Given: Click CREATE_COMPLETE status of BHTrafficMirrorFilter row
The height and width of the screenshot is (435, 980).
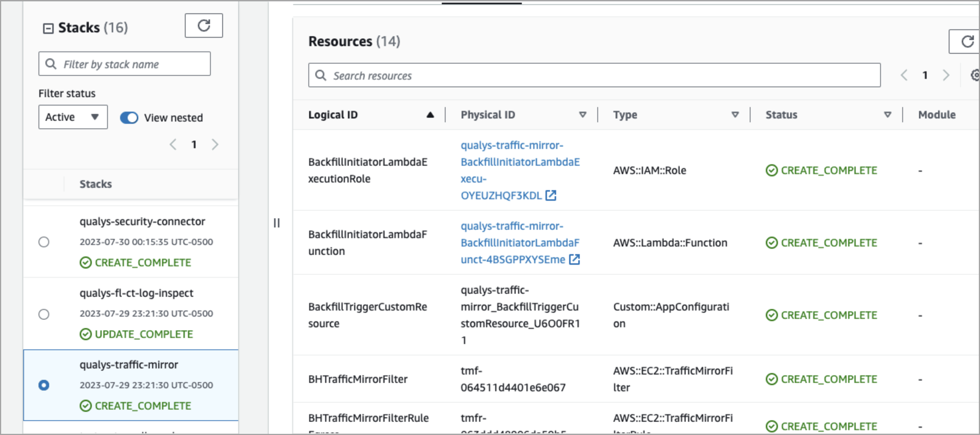Looking at the screenshot, I should (821, 379).
